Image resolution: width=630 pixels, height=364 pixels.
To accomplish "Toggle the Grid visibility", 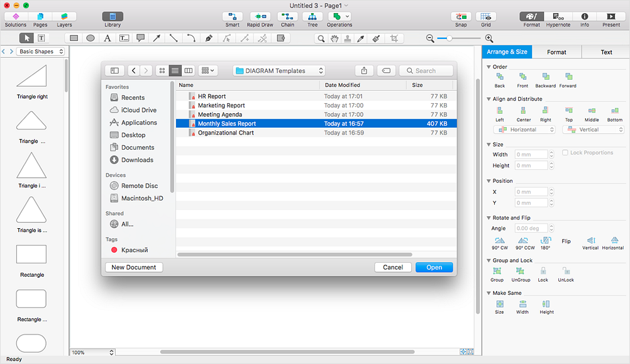I will point(485,16).
